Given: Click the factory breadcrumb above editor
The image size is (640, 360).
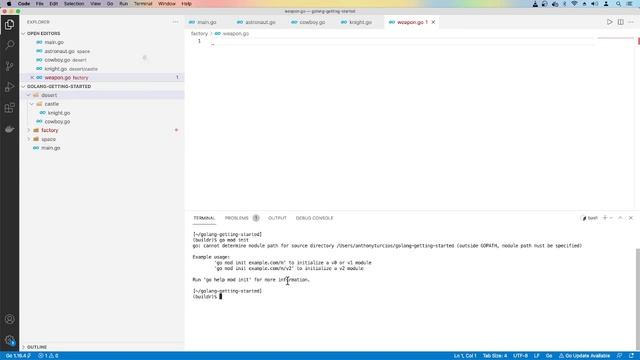Looking at the screenshot, I should coord(199,33).
